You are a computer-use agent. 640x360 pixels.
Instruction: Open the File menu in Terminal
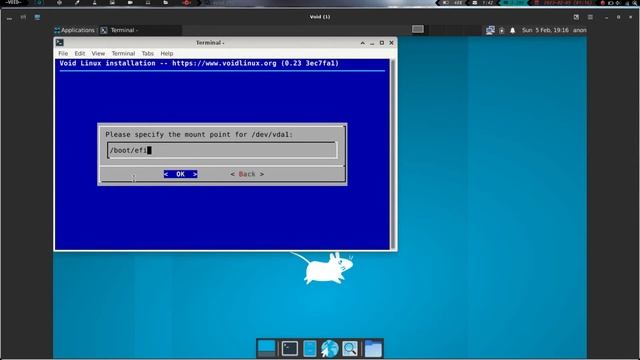click(63, 53)
